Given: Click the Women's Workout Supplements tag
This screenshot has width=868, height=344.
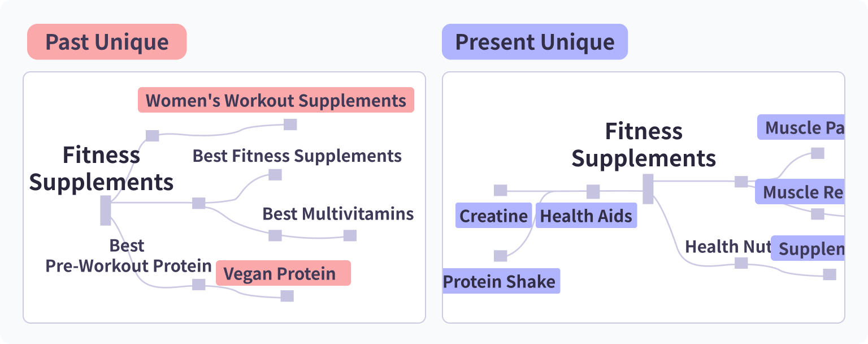Looking at the screenshot, I should click(276, 100).
